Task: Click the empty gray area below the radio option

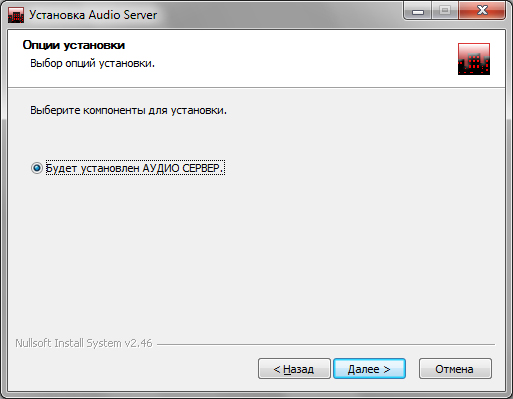Action: pos(256,253)
